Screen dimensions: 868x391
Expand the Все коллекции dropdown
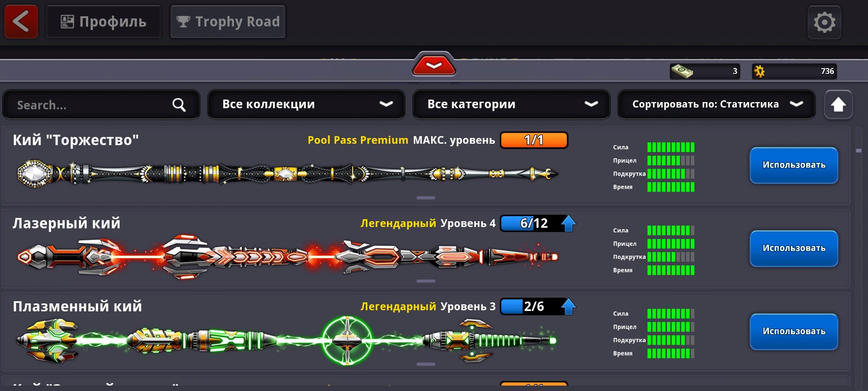[306, 104]
